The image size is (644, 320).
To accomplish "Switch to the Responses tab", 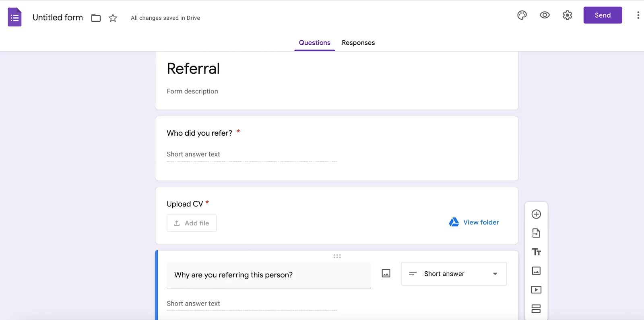I will [358, 43].
